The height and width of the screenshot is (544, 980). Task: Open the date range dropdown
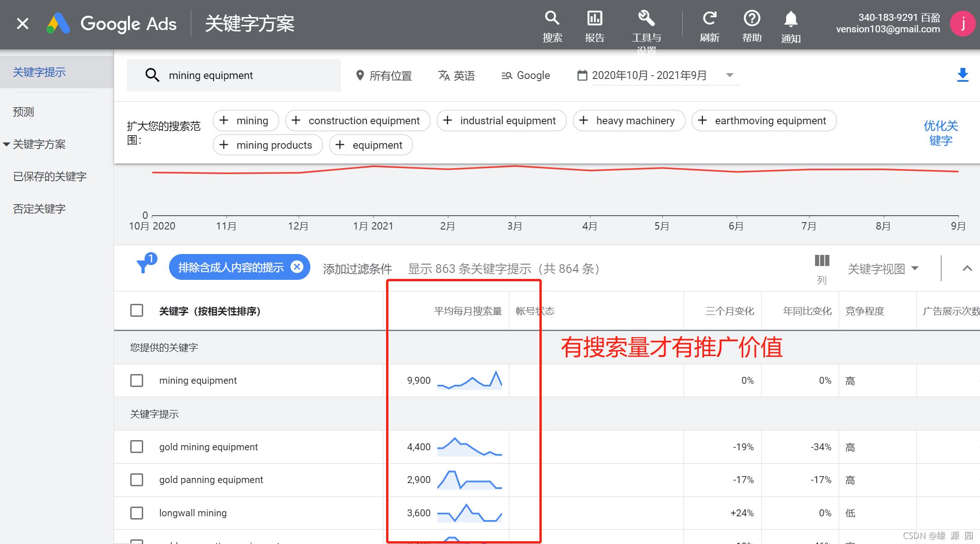point(730,75)
